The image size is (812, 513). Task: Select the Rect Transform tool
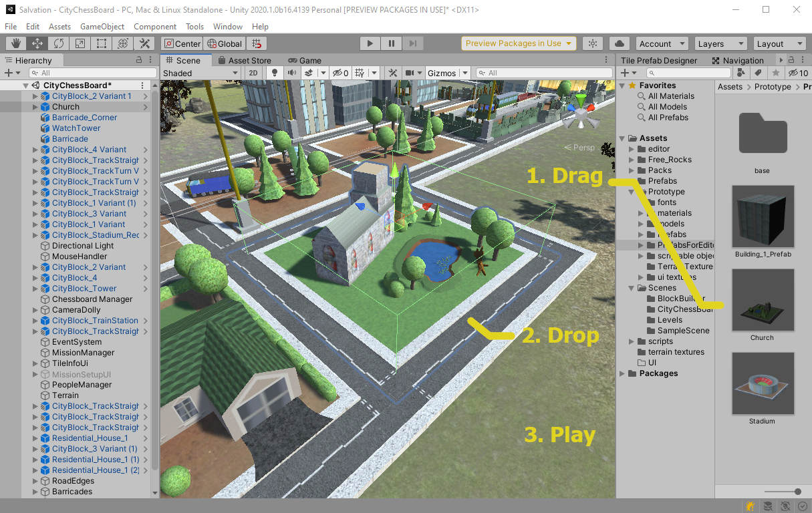pyautogui.click(x=102, y=43)
